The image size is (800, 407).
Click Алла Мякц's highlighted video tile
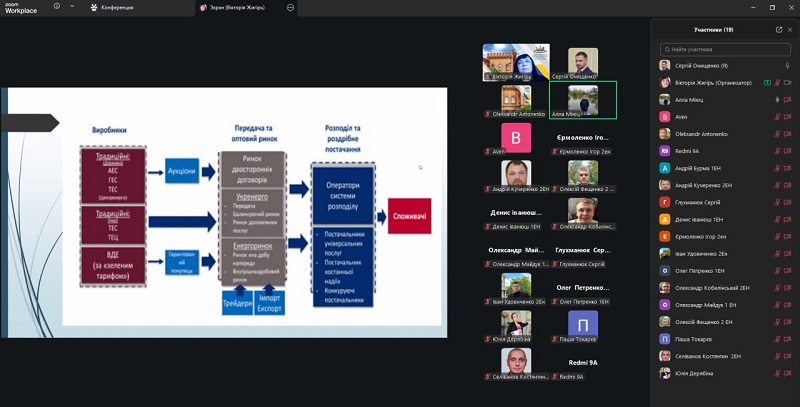pyautogui.click(x=583, y=100)
